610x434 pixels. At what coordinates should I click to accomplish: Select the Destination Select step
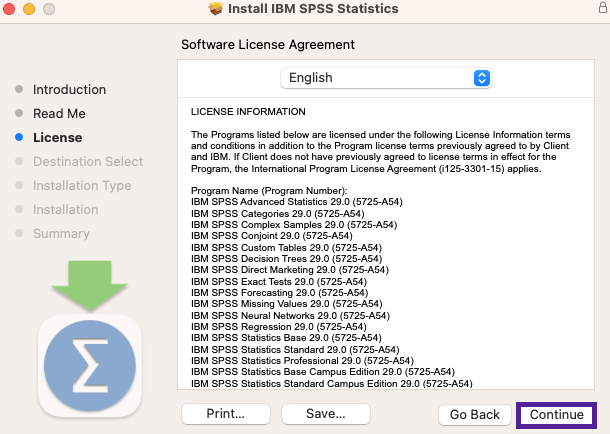tap(88, 161)
